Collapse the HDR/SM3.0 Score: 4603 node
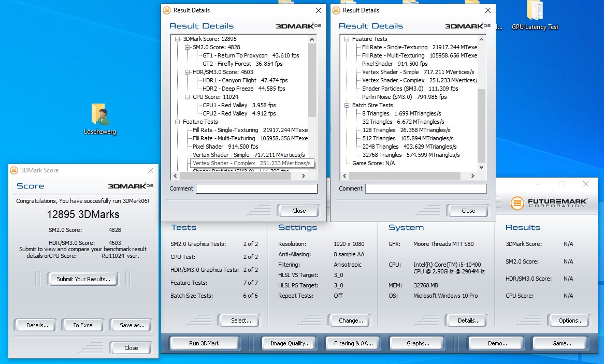The width and height of the screenshot is (604, 364). coord(187,72)
